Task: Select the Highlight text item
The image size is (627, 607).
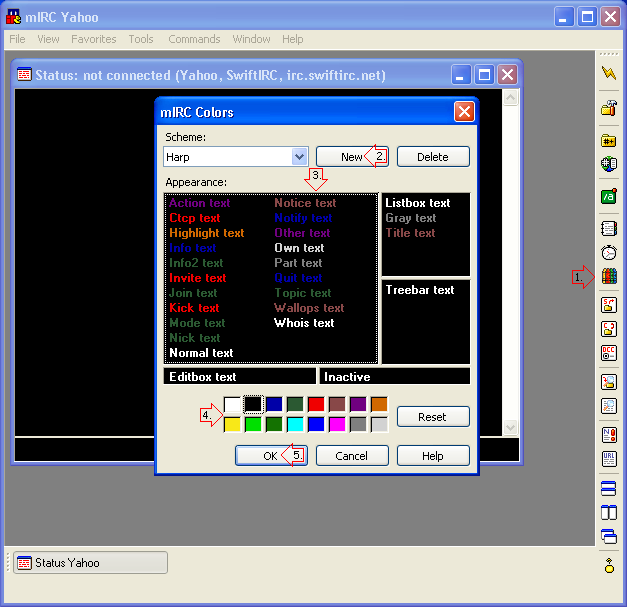Action: 207,233
